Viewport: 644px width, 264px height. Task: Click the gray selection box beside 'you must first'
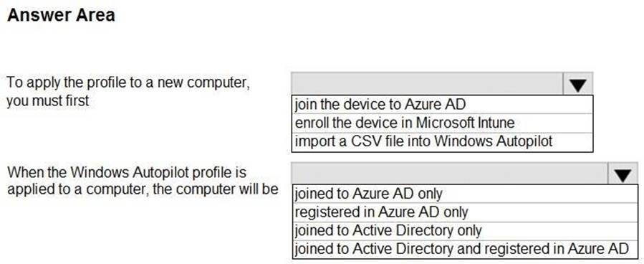pyautogui.click(x=428, y=85)
